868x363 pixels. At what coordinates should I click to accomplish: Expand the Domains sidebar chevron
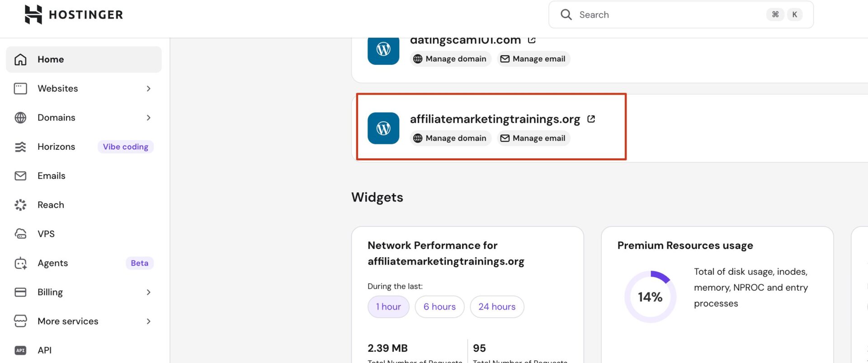point(148,118)
